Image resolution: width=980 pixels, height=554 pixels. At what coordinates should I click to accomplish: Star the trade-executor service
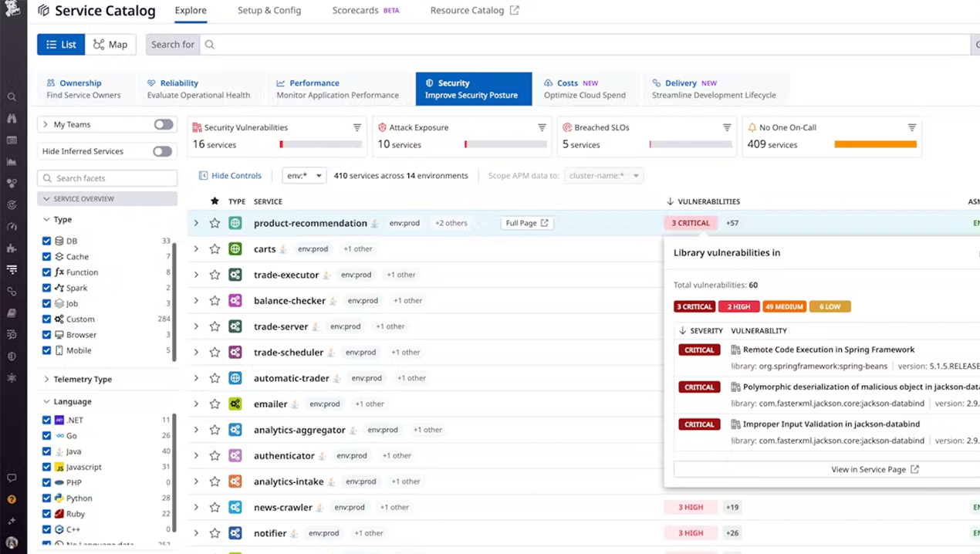(x=215, y=275)
